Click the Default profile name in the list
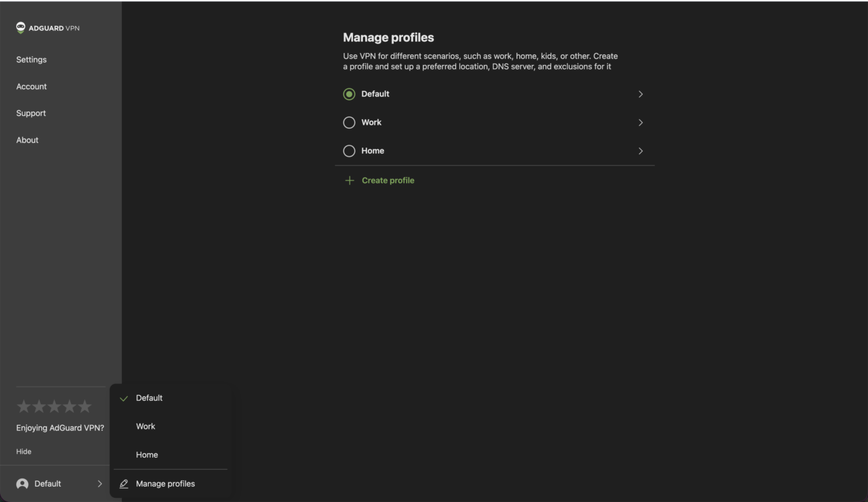The image size is (868, 502). [375, 95]
